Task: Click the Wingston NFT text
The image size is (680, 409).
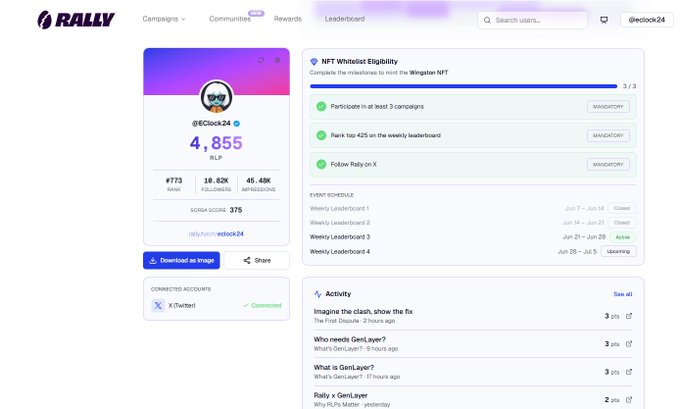Action: point(428,72)
